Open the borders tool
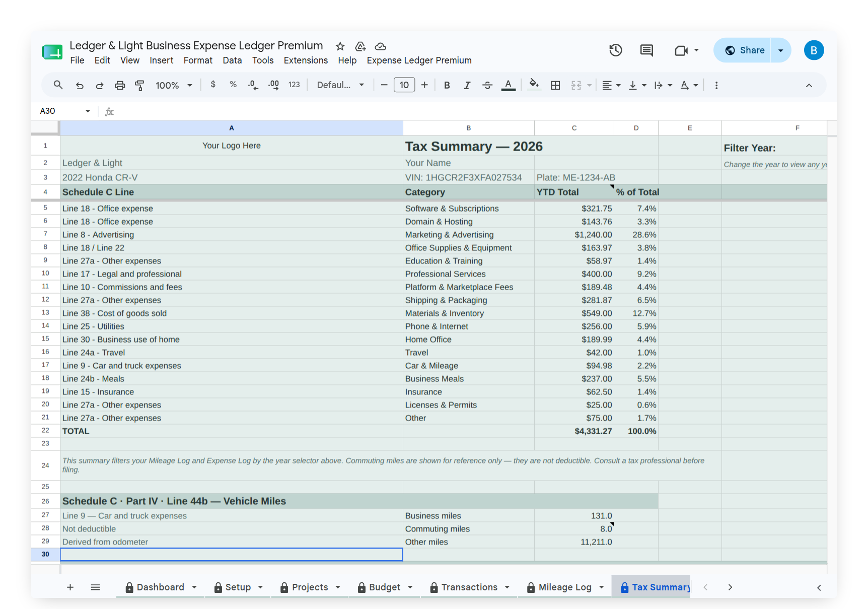 coord(555,85)
